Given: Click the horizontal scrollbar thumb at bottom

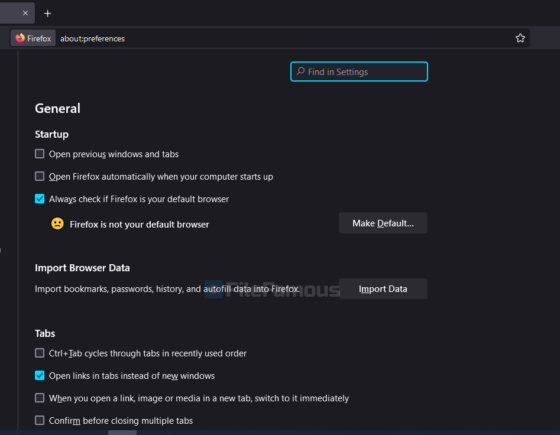Looking at the screenshot, I should (x=122, y=432).
